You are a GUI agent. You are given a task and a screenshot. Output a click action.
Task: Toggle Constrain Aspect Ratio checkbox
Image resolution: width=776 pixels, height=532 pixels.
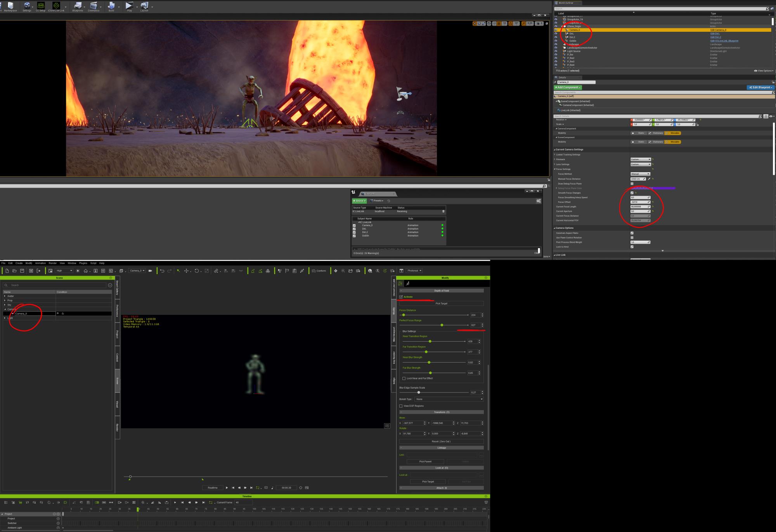point(632,233)
